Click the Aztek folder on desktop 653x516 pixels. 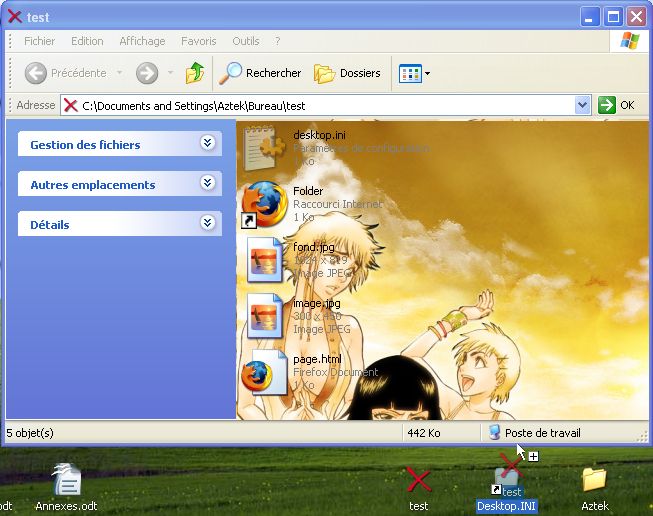594,483
